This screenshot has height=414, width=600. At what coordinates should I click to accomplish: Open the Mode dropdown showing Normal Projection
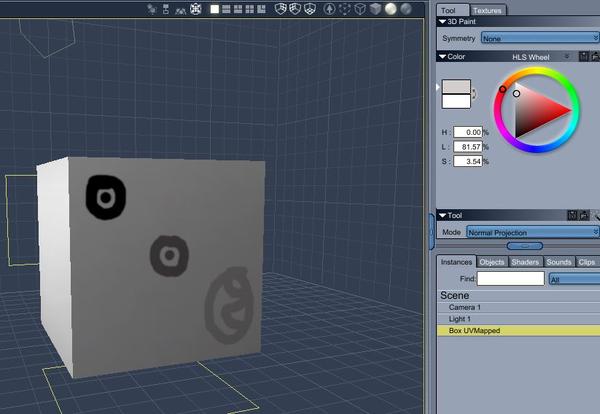(533, 232)
